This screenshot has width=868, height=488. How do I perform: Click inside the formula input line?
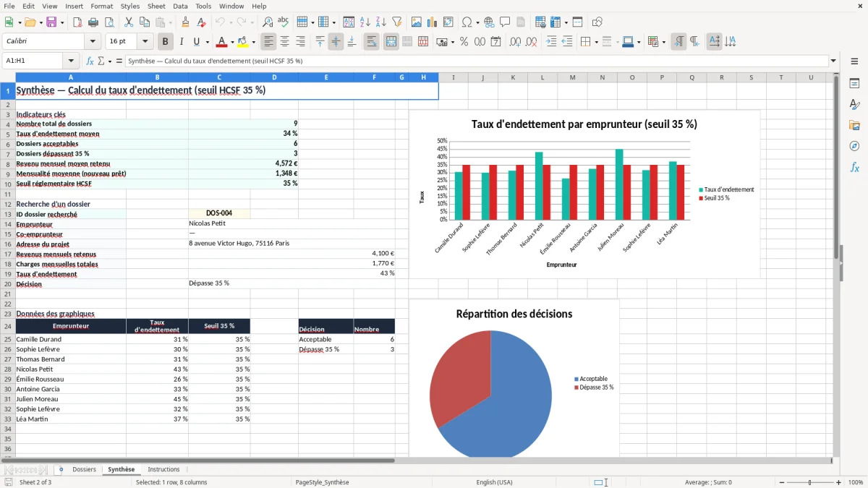click(x=476, y=61)
